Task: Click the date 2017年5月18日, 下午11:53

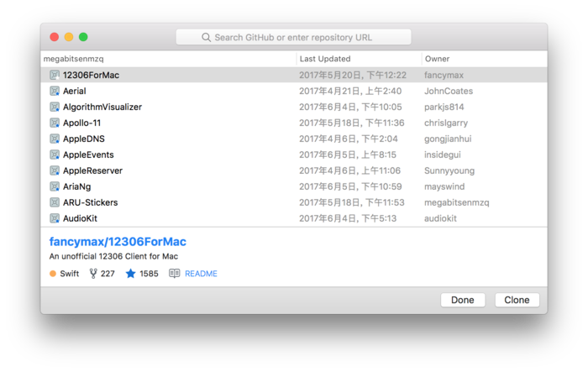Action: 352,202
